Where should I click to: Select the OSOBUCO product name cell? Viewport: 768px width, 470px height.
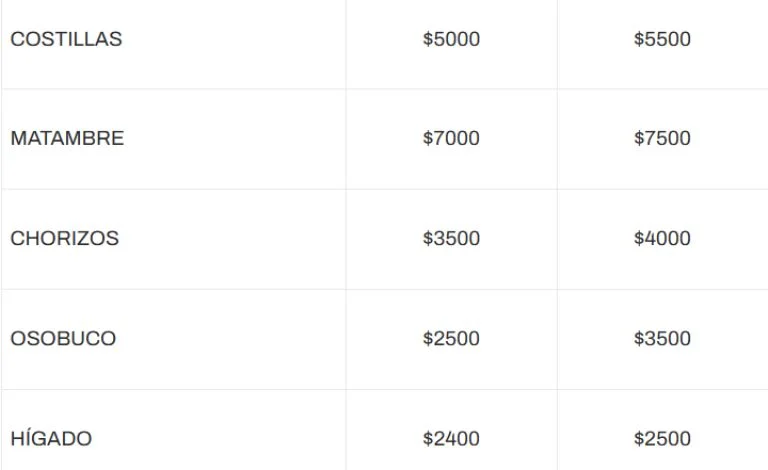[x=63, y=338]
